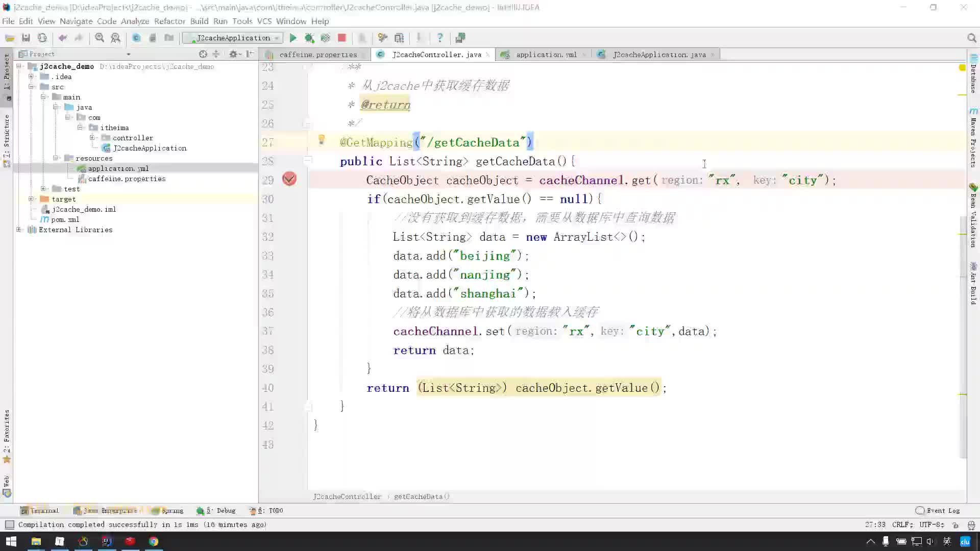Toggle tool window quick access button

9,524
